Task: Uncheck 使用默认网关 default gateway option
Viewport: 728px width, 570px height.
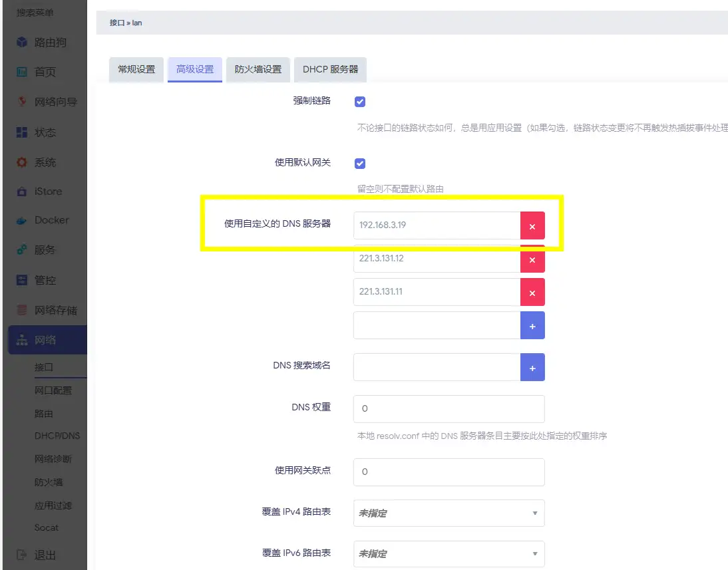Action: coord(359,163)
